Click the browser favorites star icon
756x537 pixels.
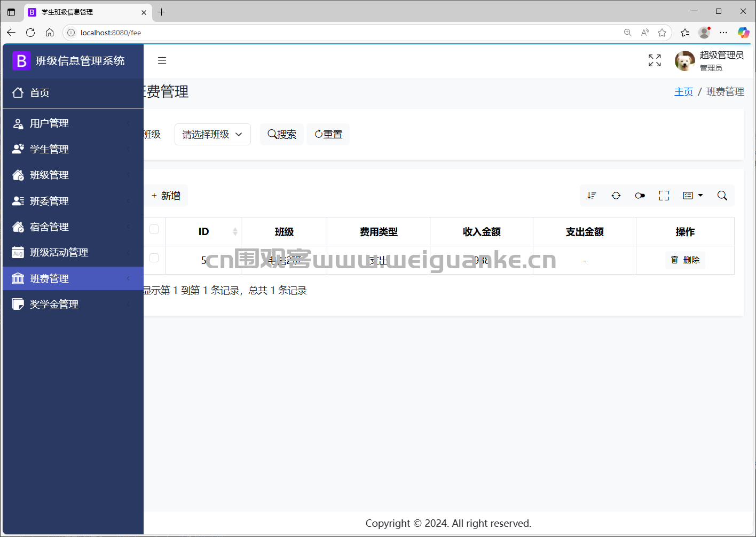[662, 33]
